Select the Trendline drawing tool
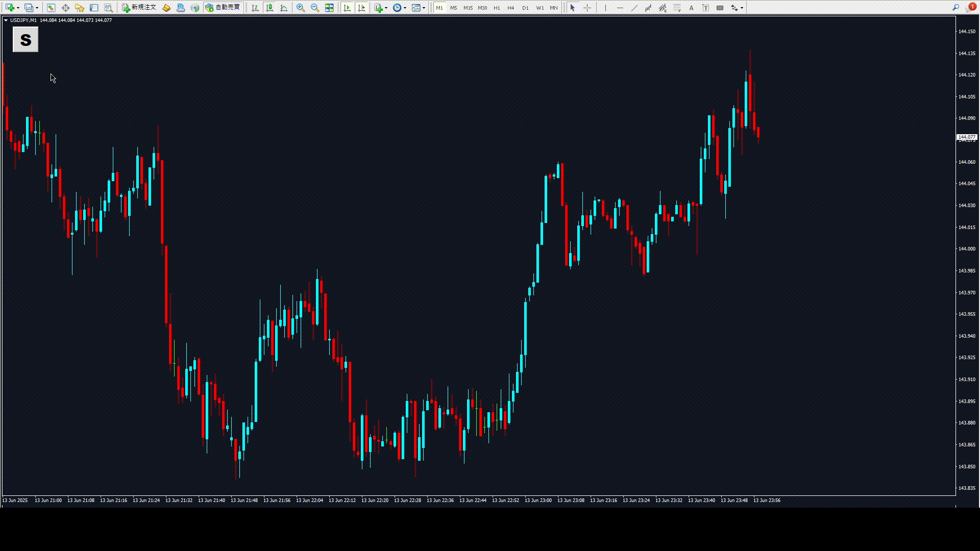 [x=634, y=8]
